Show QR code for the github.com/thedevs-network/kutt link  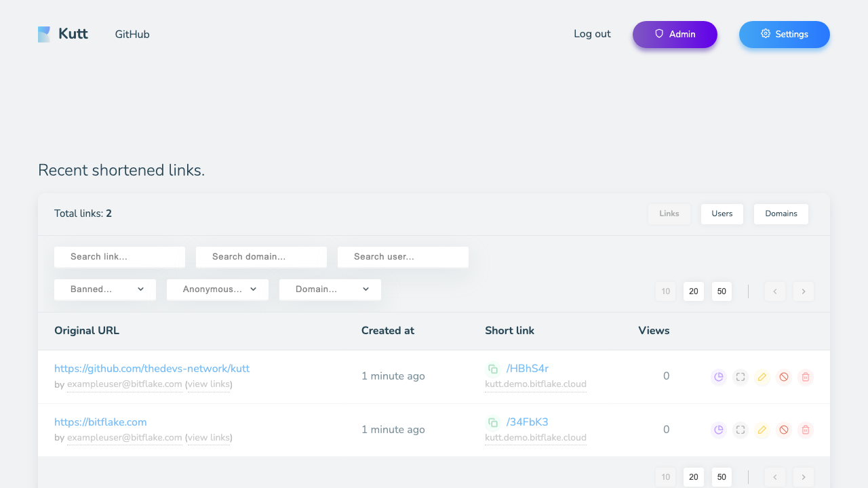click(741, 377)
